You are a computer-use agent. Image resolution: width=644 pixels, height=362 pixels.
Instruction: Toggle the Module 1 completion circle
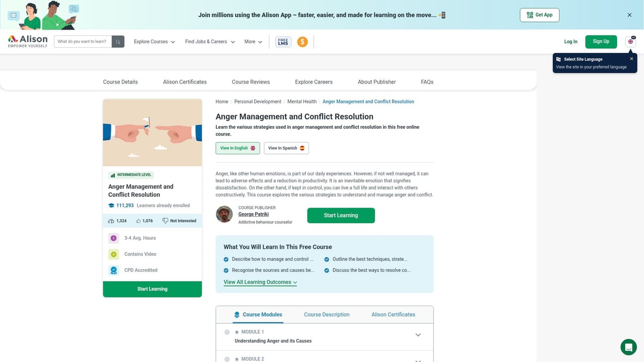227,332
